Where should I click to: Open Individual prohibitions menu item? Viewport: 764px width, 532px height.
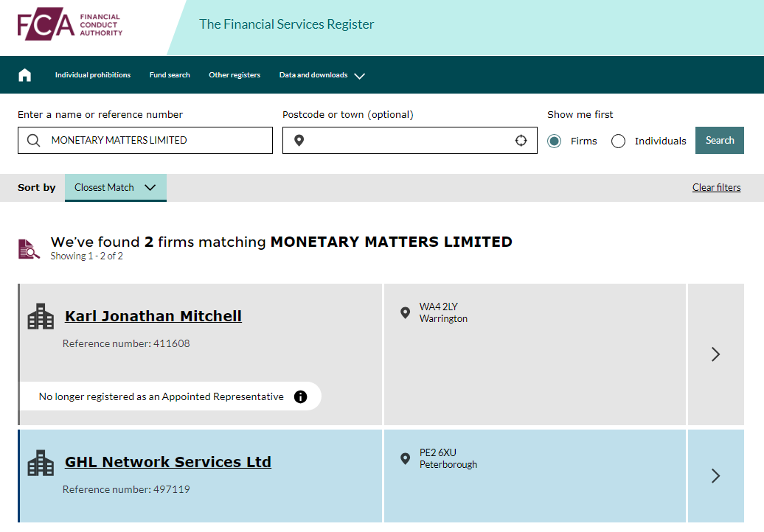coord(93,75)
